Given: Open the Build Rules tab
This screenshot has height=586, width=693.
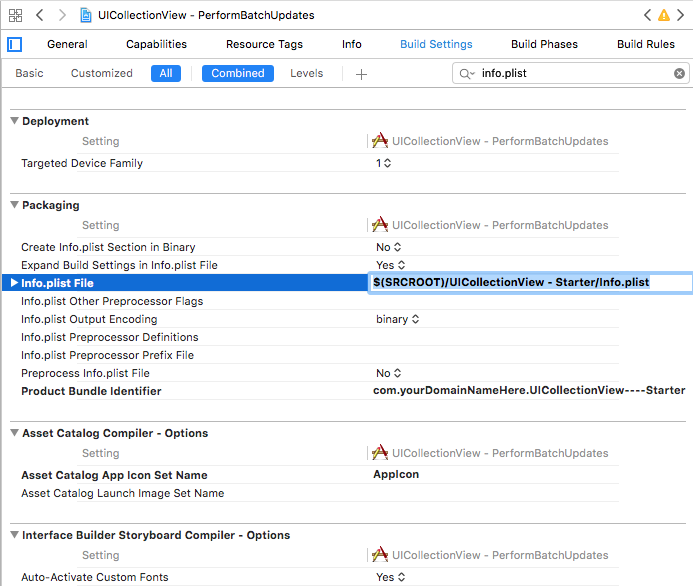Looking at the screenshot, I should [x=646, y=44].
